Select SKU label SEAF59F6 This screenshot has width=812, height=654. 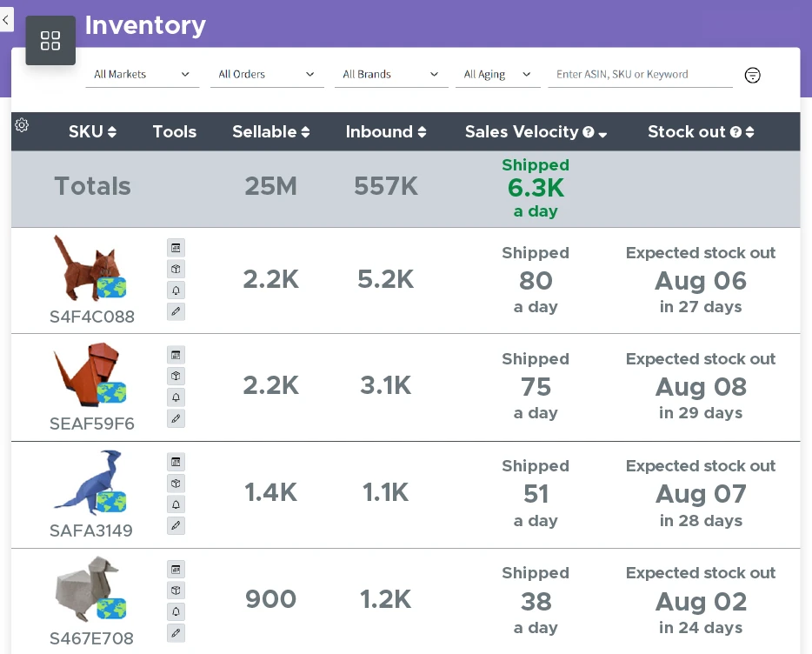pos(91,424)
